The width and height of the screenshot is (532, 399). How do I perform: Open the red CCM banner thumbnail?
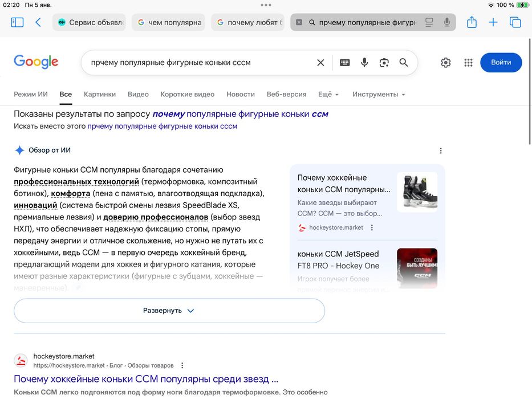pyautogui.click(x=417, y=268)
